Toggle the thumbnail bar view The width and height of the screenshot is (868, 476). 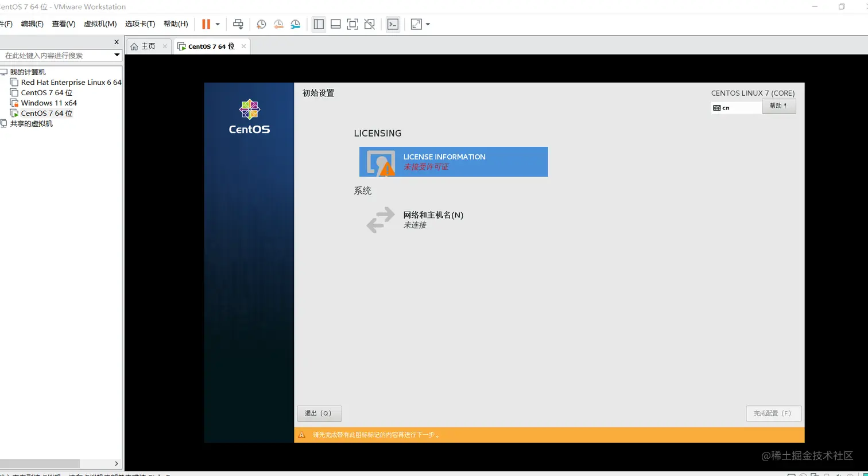pos(336,24)
